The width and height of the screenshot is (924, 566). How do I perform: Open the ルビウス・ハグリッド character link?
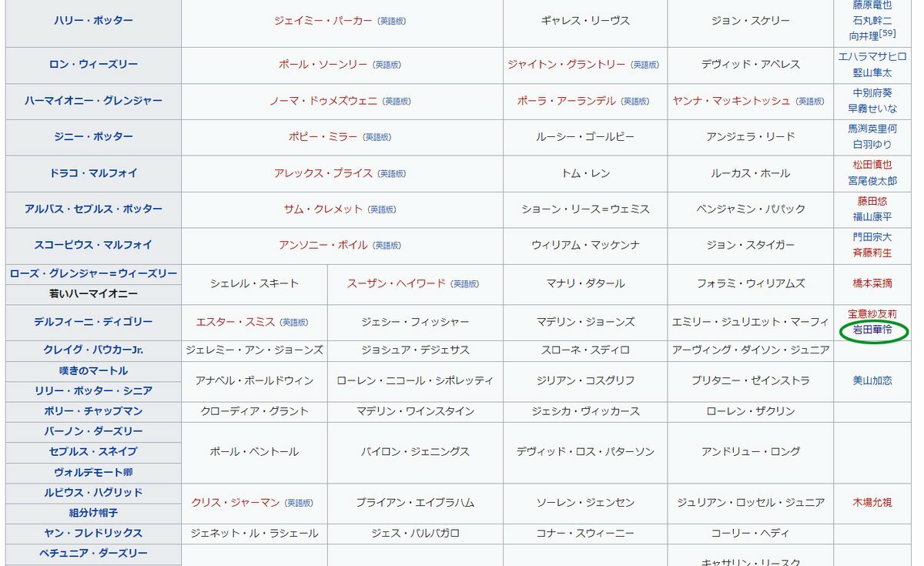tap(93, 492)
